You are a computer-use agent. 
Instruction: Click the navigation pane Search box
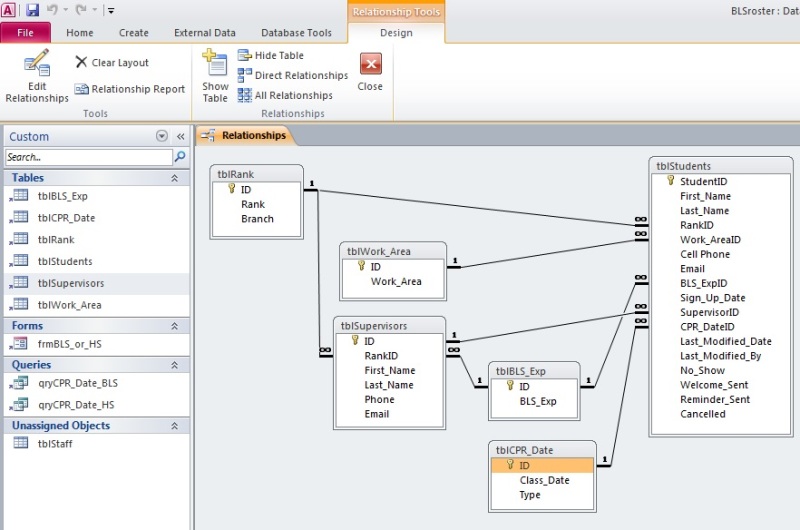89,157
